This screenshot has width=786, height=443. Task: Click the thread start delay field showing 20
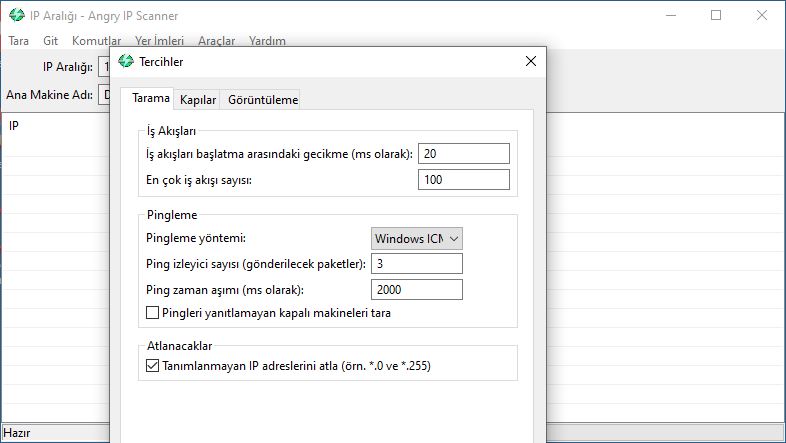pos(464,153)
